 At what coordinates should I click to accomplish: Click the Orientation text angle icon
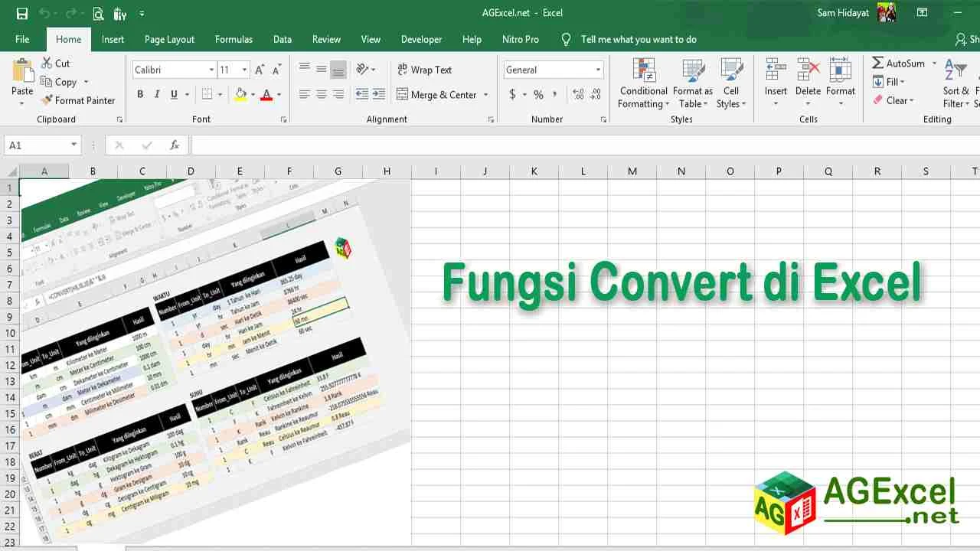364,69
